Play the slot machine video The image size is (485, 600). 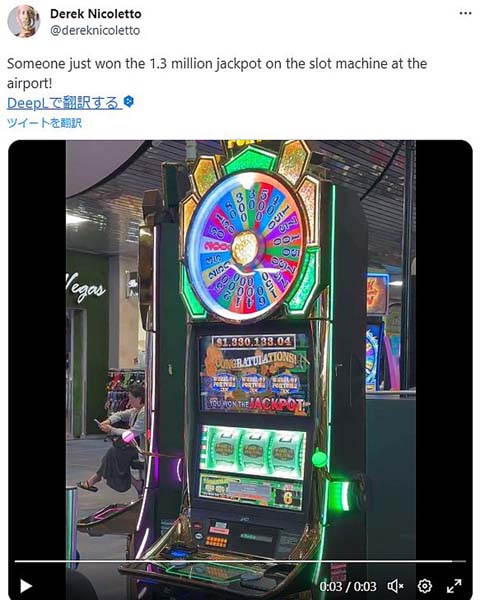26,585
